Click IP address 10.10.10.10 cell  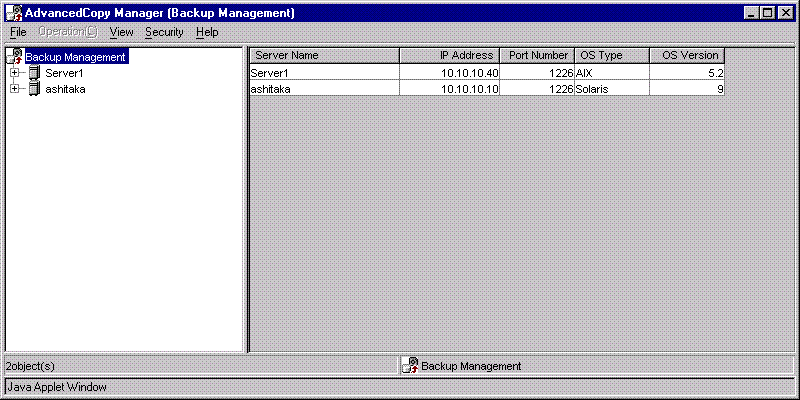click(x=449, y=89)
